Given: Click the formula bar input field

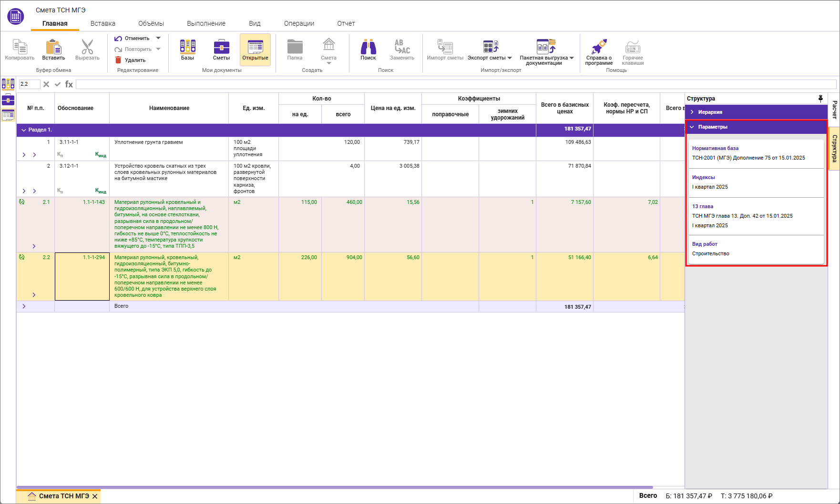Looking at the screenshot, I should click(x=455, y=84).
